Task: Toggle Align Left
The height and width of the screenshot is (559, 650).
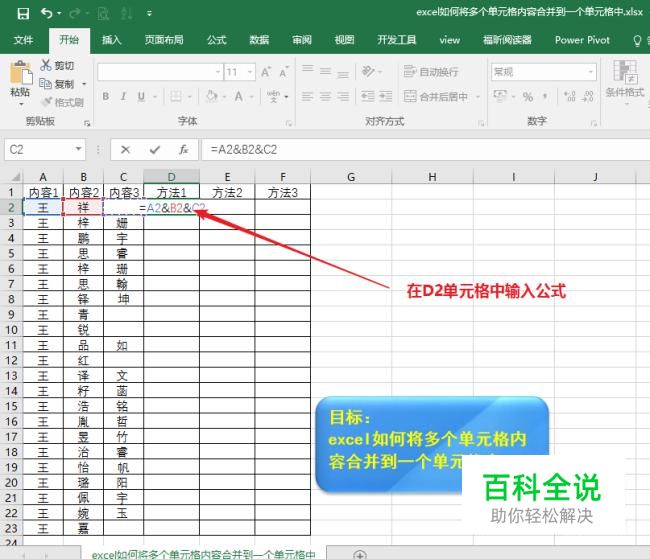Action: pyautogui.click(x=307, y=97)
